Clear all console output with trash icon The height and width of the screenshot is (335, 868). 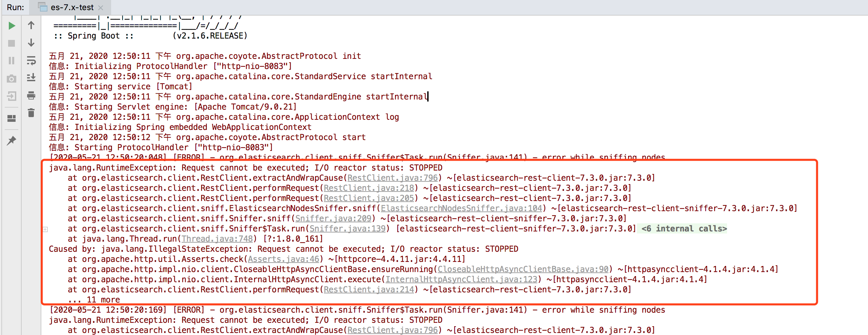pyautogui.click(x=31, y=113)
